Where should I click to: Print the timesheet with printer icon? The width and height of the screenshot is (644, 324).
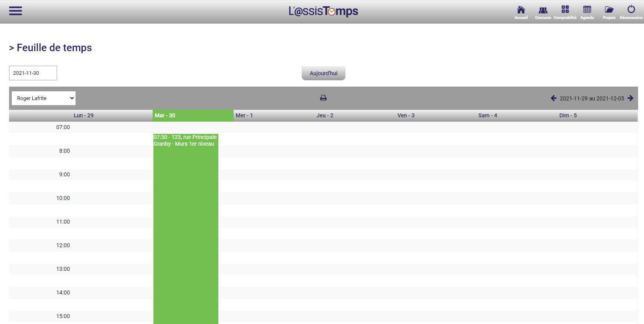click(x=323, y=98)
